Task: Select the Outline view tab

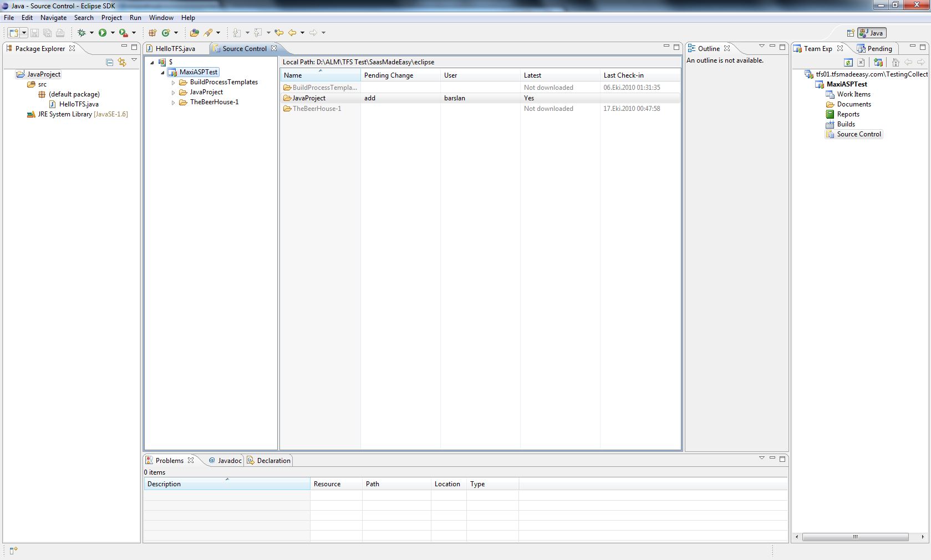Action: pyautogui.click(x=709, y=49)
